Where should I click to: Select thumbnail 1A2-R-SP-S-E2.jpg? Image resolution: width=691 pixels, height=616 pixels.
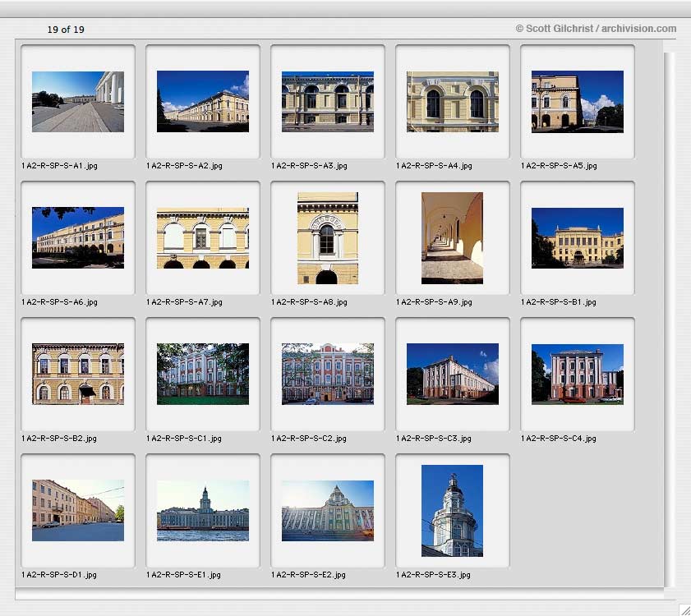(x=328, y=511)
